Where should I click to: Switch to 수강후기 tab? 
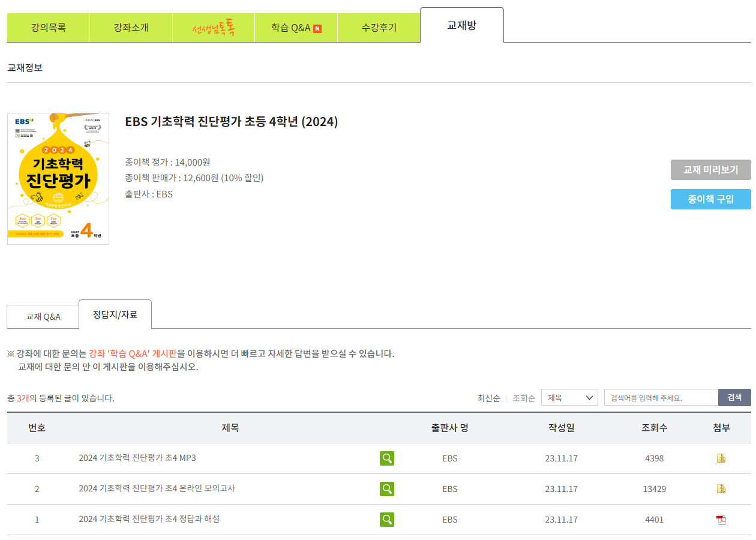click(379, 28)
